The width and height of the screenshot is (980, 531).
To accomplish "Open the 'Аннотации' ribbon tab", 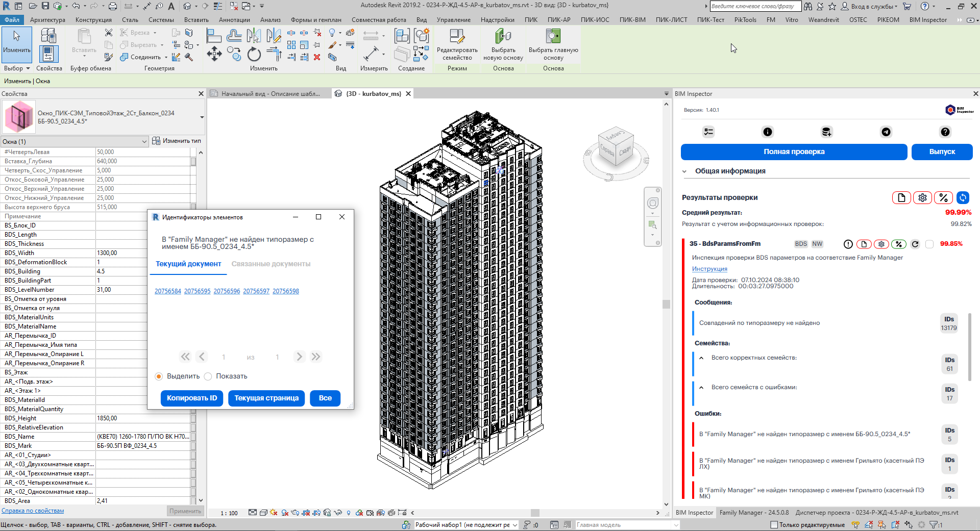I will 234,20.
